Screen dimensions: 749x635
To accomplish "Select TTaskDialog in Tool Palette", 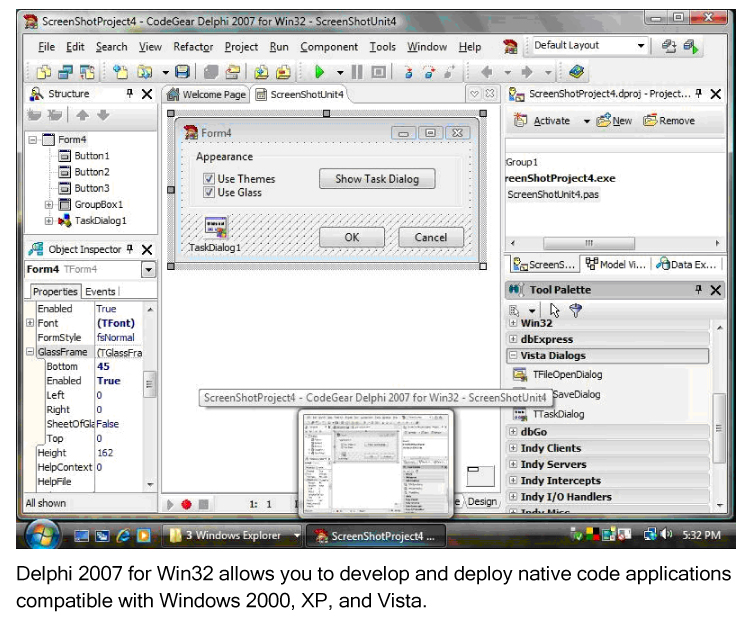I will [x=558, y=414].
